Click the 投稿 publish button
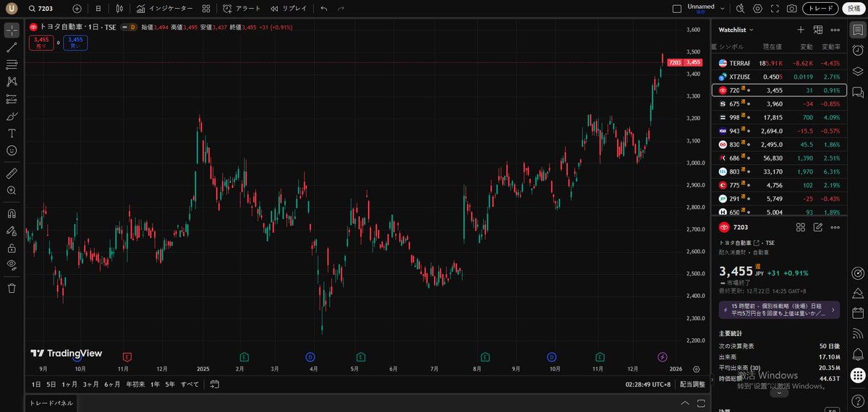The height and width of the screenshot is (412, 868). [854, 9]
